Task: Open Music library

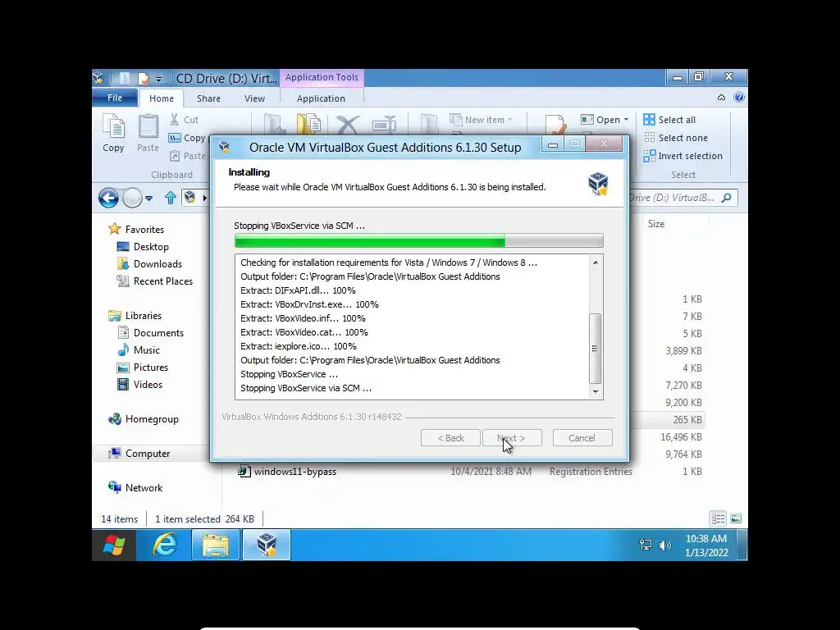Action: tap(139, 349)
